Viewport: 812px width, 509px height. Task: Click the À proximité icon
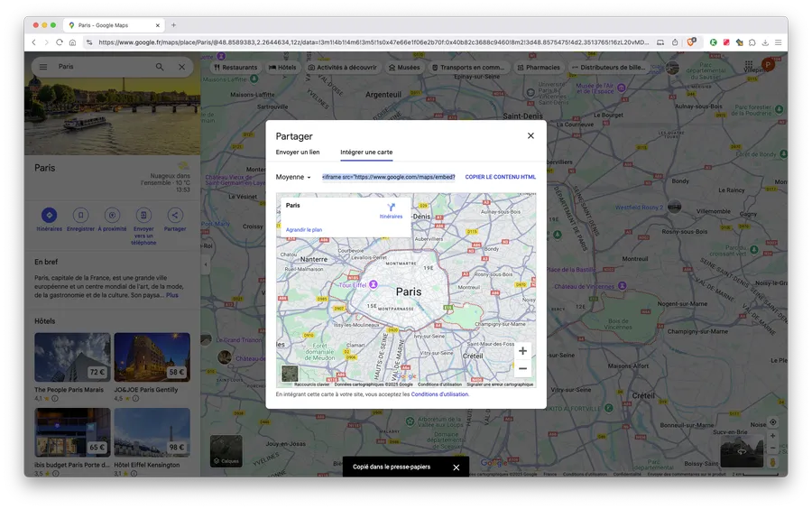(113, 215)
